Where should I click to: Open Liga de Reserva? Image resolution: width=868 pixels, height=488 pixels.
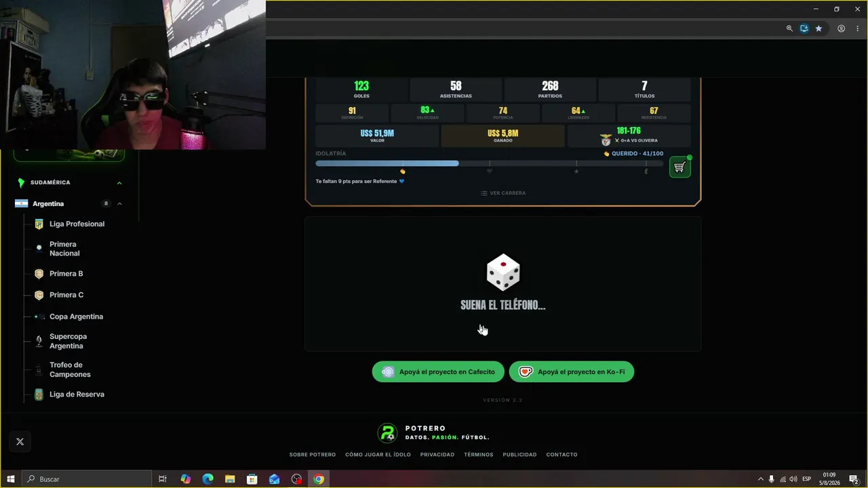(x=77, y=394)
